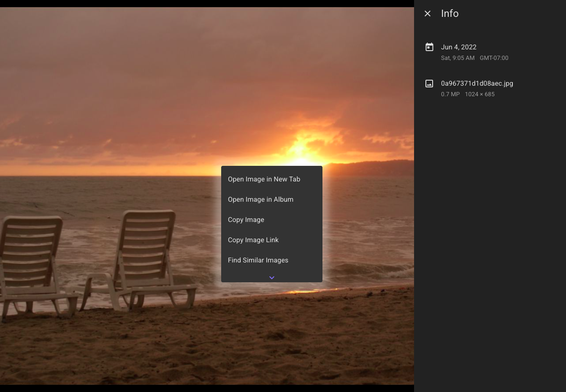
Task: Click the Jun 4, 2022 date
Action: coord(459,47)
